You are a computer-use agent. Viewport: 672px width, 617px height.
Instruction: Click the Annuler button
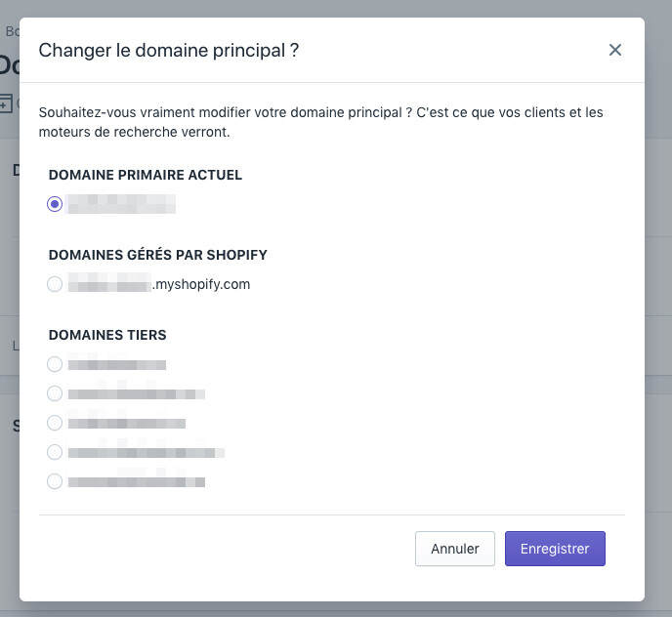(x=455, y=549)
